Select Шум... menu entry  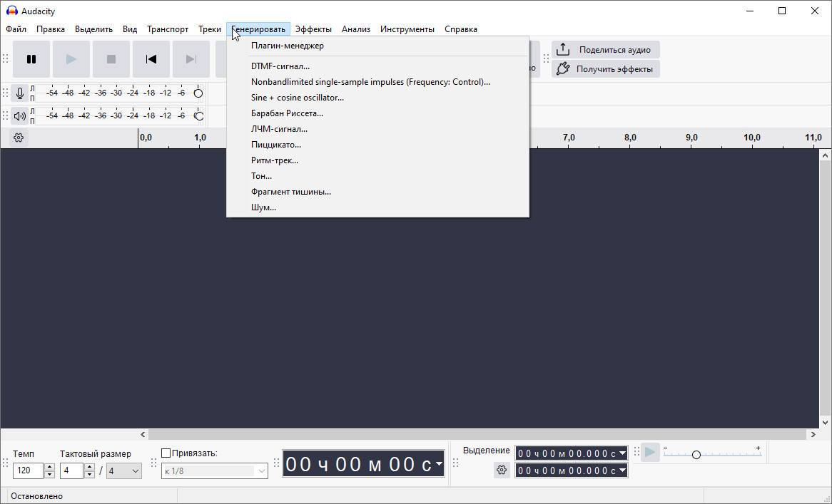pyautogui.click(x=263, y=207)
